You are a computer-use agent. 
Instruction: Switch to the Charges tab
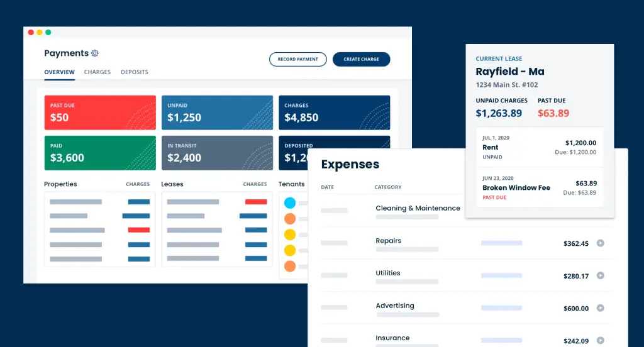(97, 72)
